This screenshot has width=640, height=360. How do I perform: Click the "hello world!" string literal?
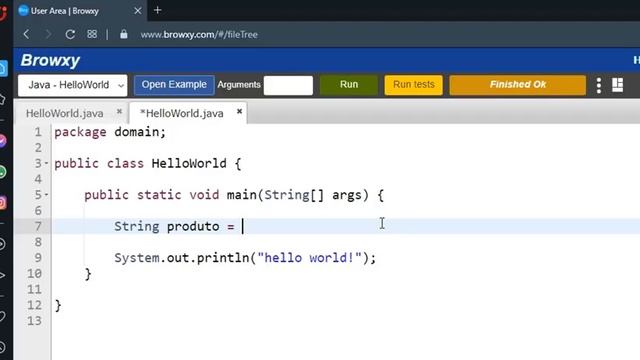[310, 258]
